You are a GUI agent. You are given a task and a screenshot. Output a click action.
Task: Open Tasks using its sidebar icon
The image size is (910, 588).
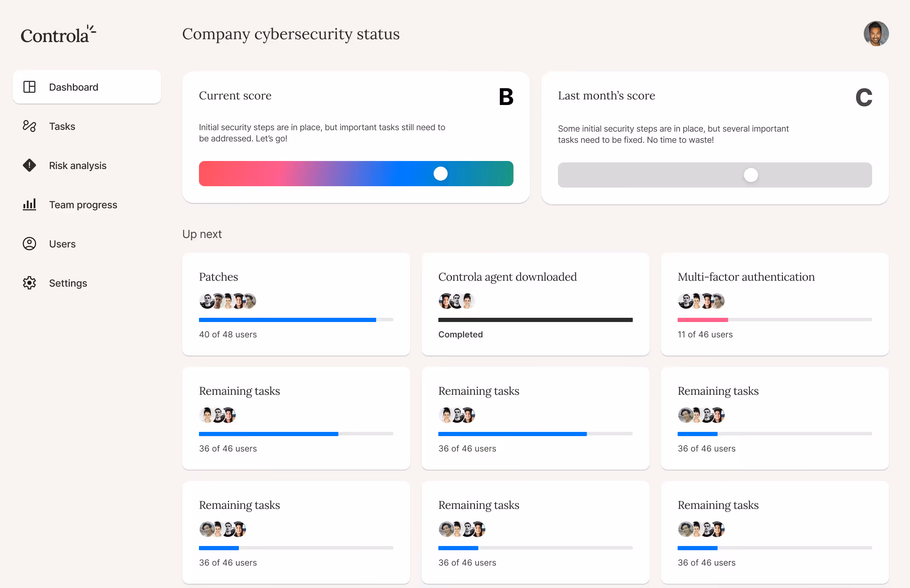(x=29, y=126)
